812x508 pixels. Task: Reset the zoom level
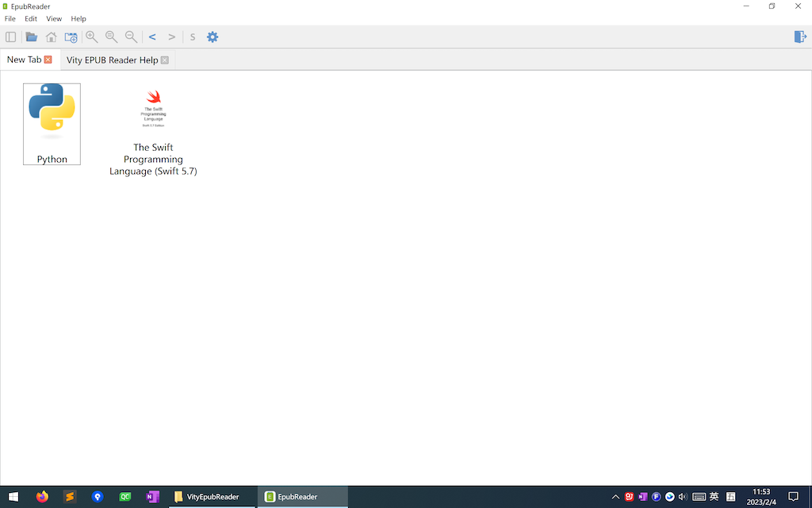111,37
